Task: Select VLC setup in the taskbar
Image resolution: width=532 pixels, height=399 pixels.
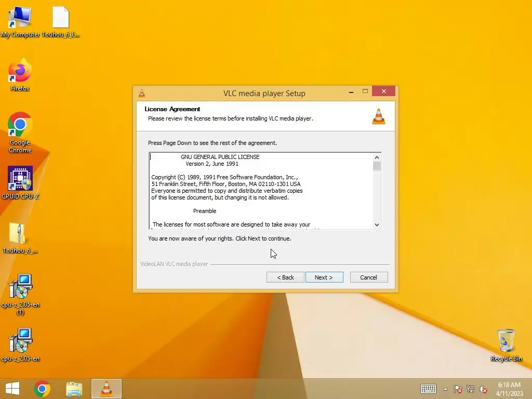Action: [x=106, y=389]
